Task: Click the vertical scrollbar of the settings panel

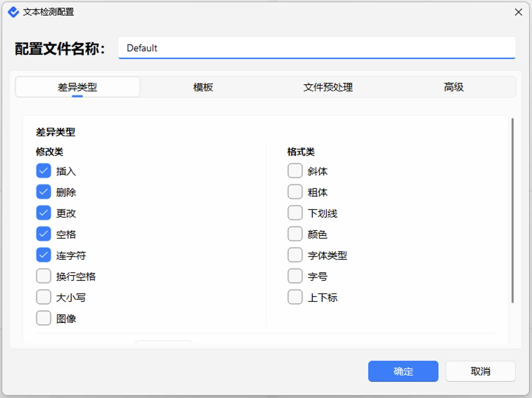Action: tap(513, 211)
